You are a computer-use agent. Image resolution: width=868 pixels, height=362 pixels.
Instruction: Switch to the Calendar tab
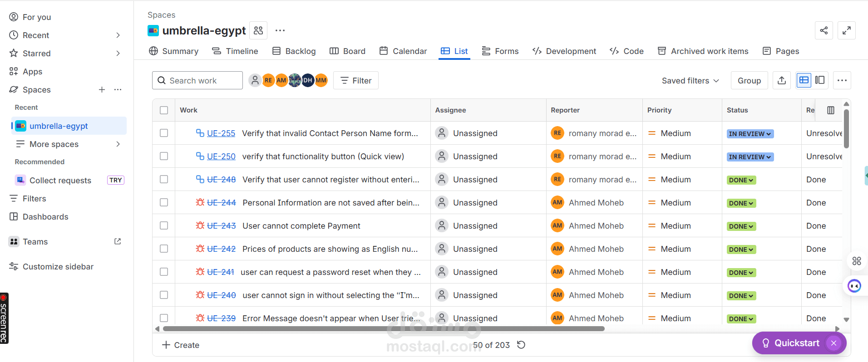tap(403, 51)
